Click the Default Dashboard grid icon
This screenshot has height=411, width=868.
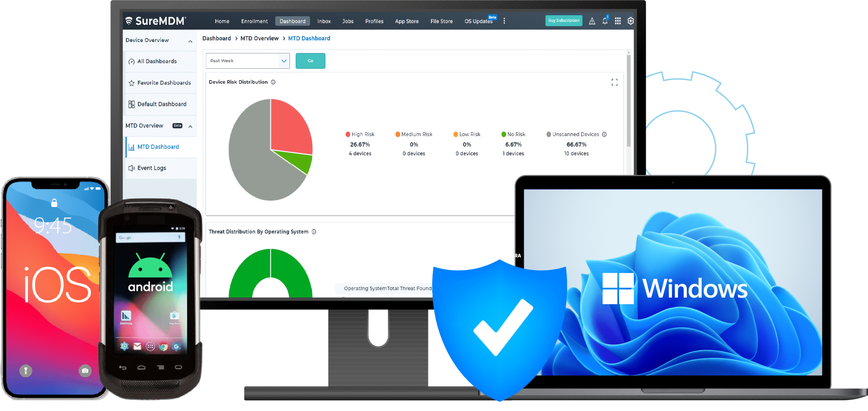[132, 104]
